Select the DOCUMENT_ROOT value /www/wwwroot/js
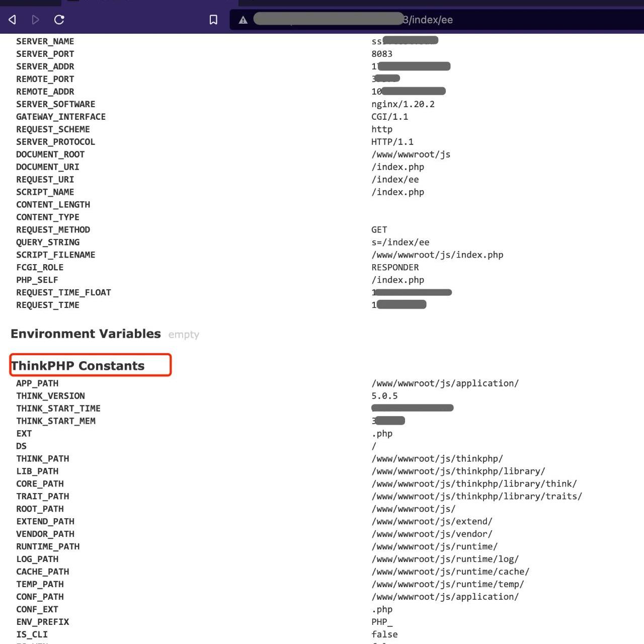Viewport: 644px width, 644px height. pyautogui.click(x=411, y=154)
